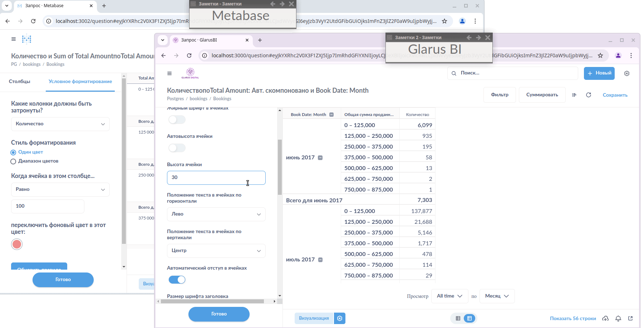Click the download results cloud icon
Screen dimensions: 644x328
tap(605, 318)
